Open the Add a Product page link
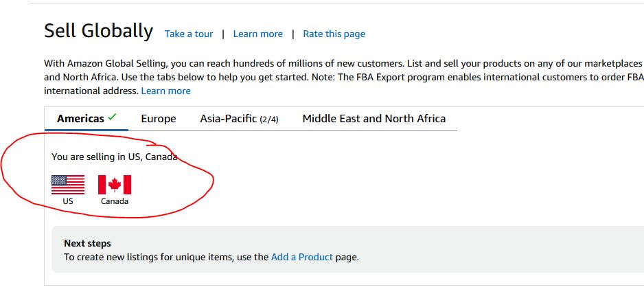Image resolution: width=644 pixels, height=296 pixels. [302, 258]
